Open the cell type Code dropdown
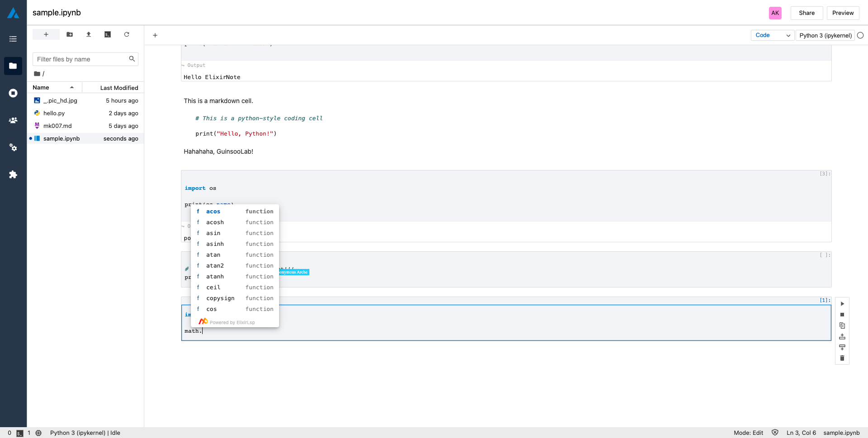Viewport: 868px width, 438px height. [773, 35]
